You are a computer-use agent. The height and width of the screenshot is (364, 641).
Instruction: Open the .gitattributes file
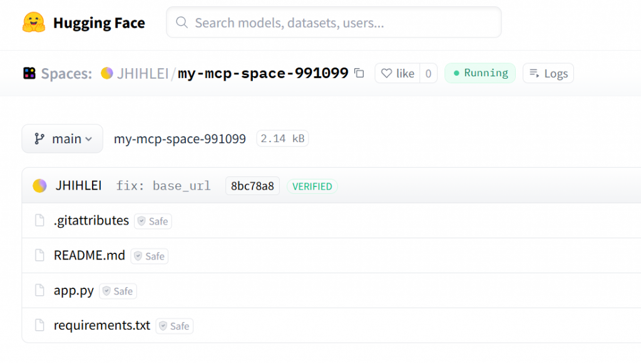coord(91,221)
